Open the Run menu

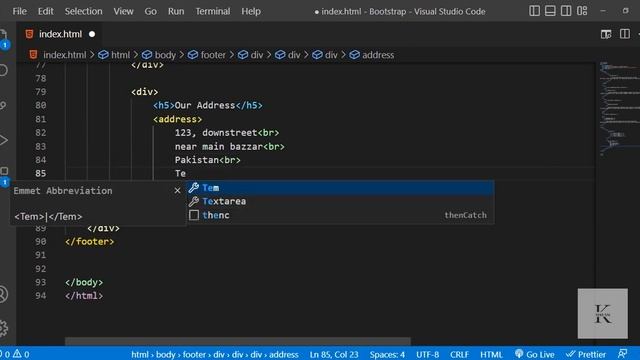pos(176,11)
